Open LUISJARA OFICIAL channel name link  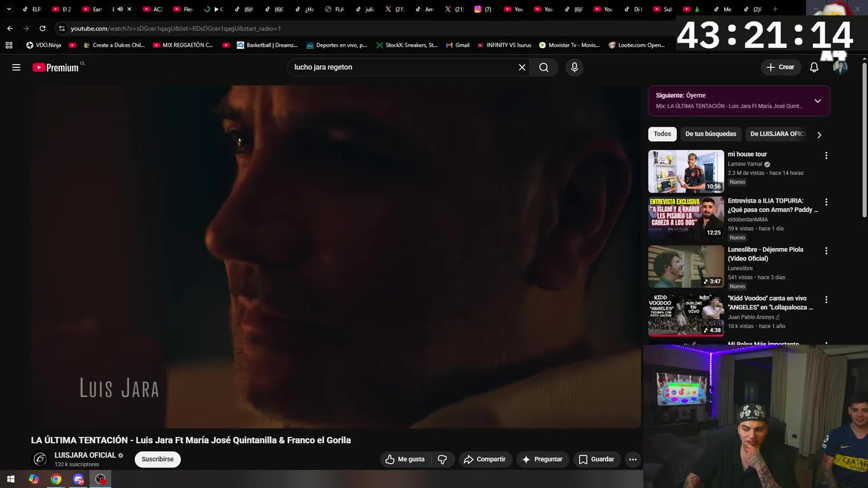click(85, 455)
